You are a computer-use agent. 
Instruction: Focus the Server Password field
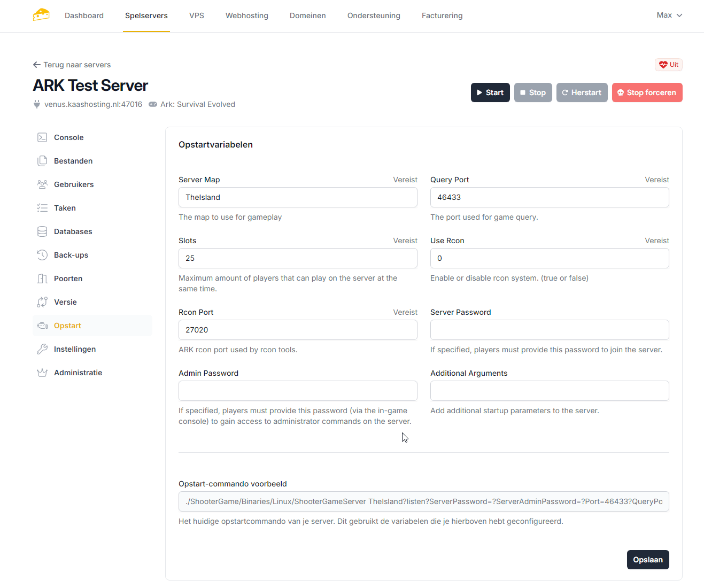click(549, 330)
